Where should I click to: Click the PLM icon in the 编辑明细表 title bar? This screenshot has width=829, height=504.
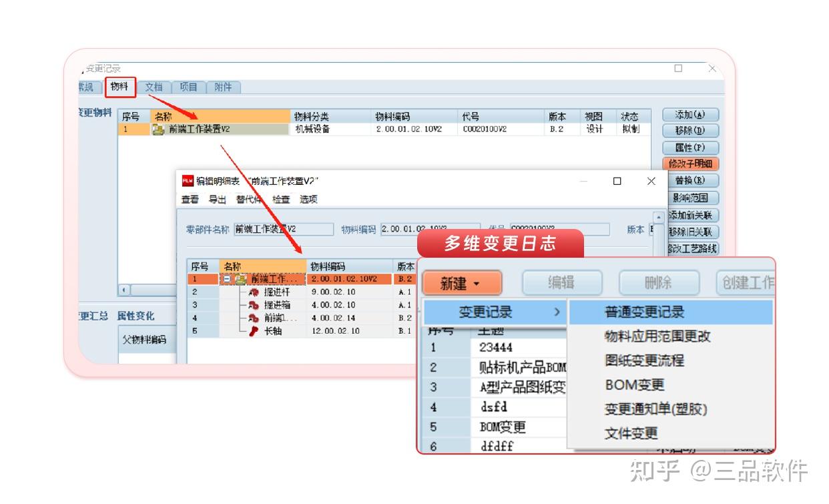click(184, 180)
